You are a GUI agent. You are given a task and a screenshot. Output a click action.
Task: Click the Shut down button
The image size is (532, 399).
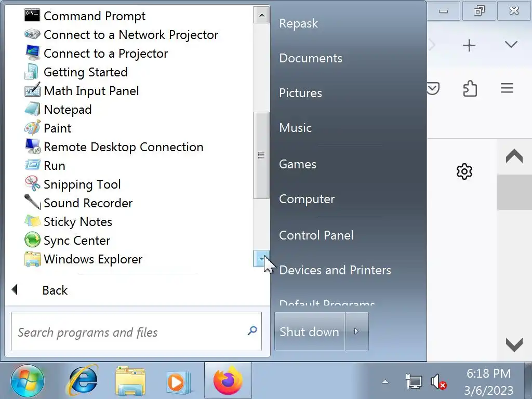(x=310, y=331)
